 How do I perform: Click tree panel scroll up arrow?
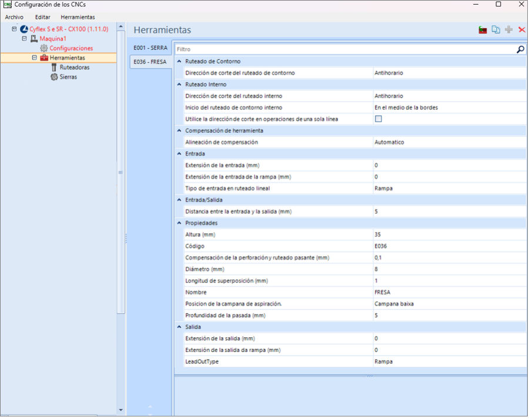pos(120,26)
